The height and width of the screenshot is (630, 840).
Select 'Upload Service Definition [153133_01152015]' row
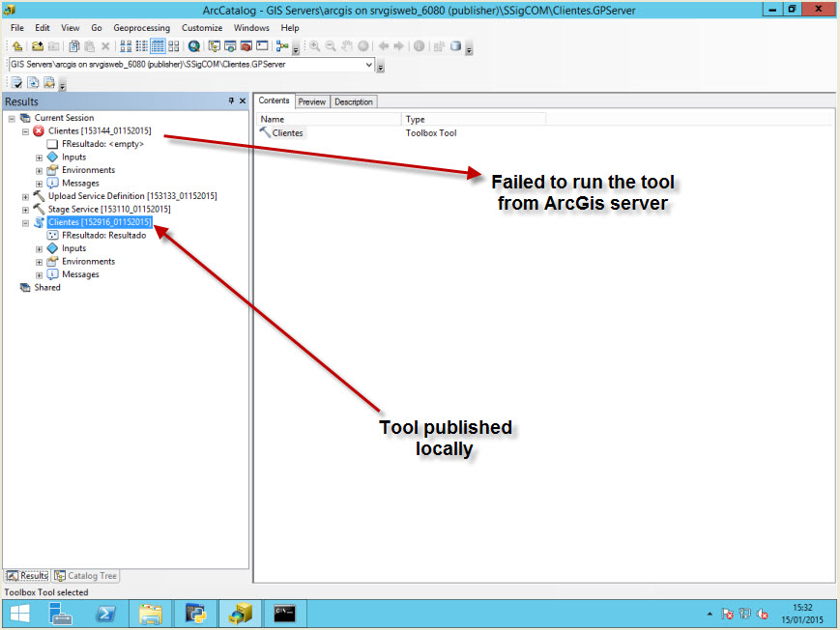(132, 196)
